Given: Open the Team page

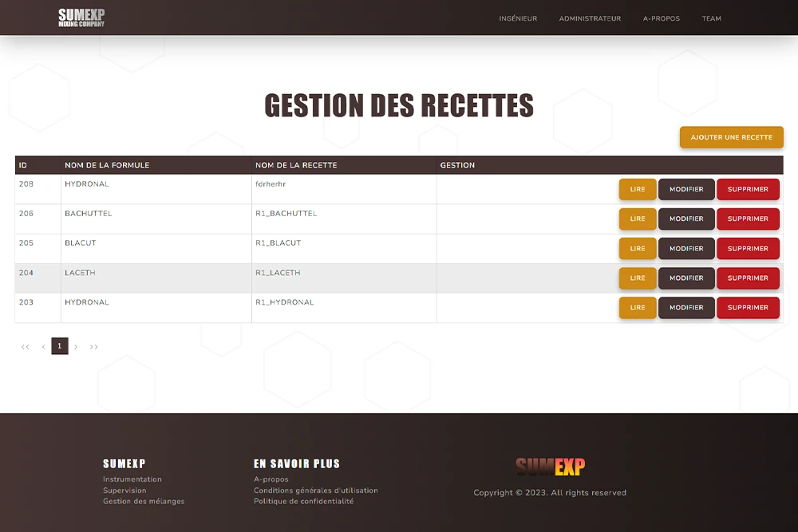Looking at the screenshot, I should pyautogui.click(x=711, y=18).
